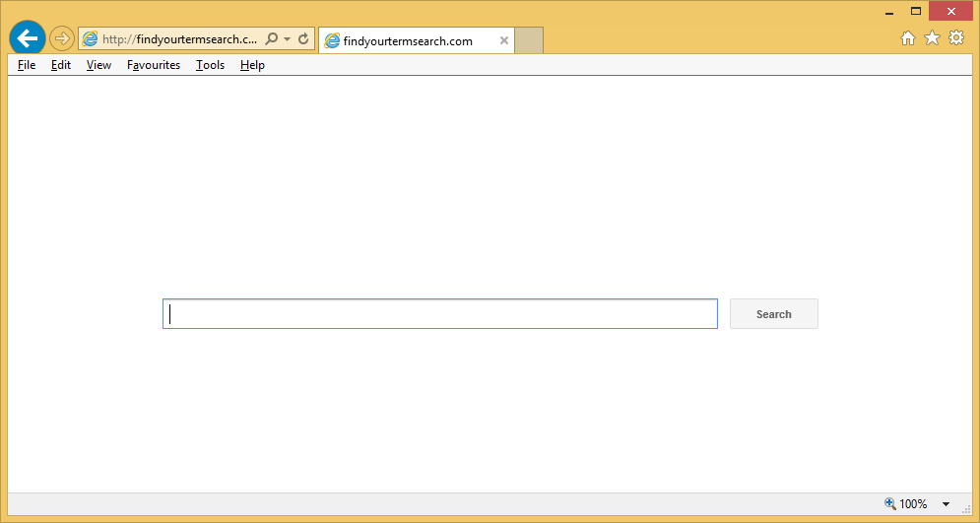Click the Forward navigation arrow

tap(62, 39)
